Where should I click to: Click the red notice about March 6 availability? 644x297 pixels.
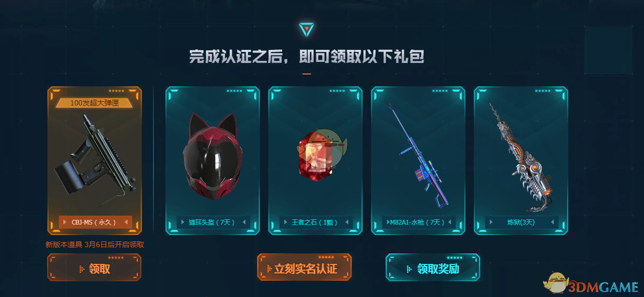(95, 244)
